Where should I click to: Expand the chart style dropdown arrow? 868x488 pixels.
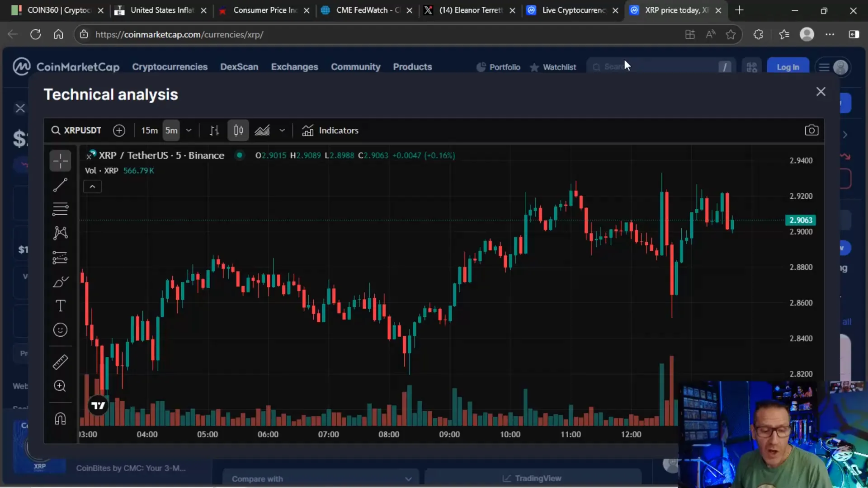tap(282, 131)
